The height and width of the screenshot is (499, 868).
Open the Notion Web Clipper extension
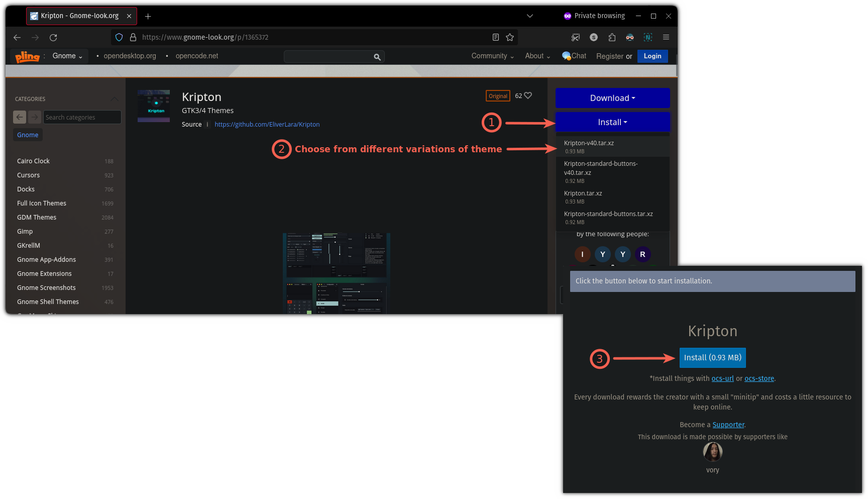tap(648, 37)
